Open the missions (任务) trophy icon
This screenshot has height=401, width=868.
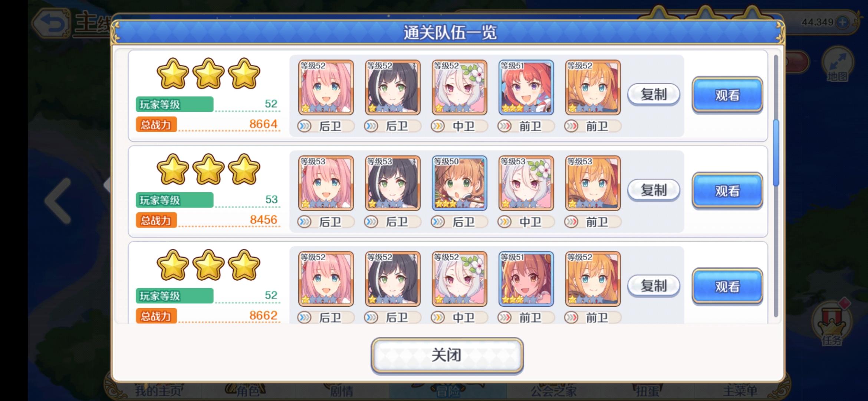[831, 322]
